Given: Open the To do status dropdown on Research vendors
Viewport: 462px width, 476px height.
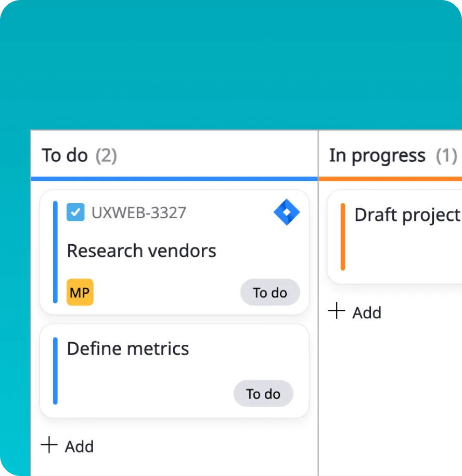Looking at the screenshot, I should 270,292.
